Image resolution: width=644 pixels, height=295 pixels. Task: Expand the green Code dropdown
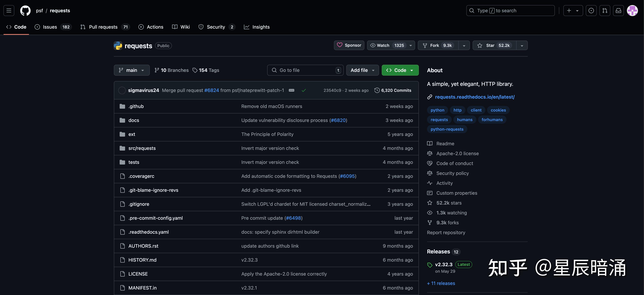click(400, 70)
